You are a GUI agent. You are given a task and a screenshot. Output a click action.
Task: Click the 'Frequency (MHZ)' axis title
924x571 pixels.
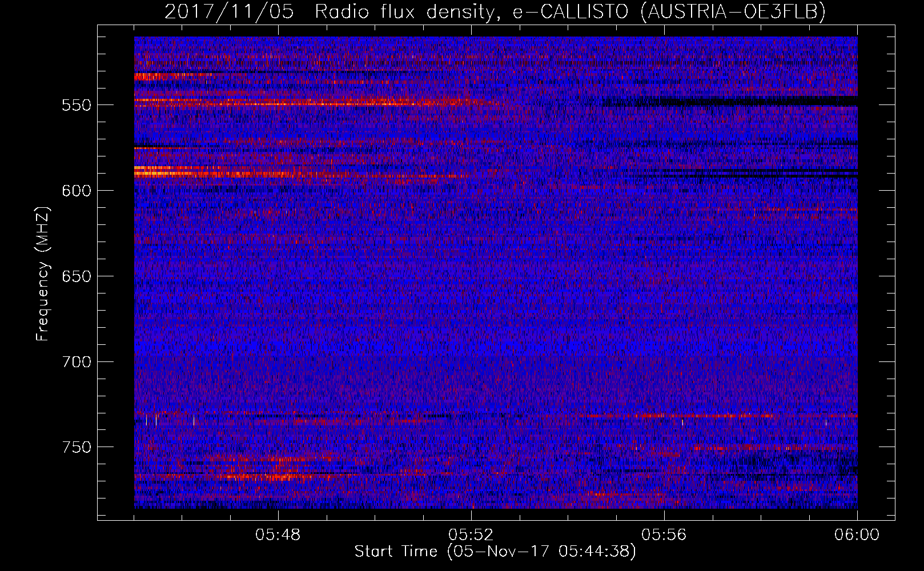pyautogui.click(x=43, y=274)
